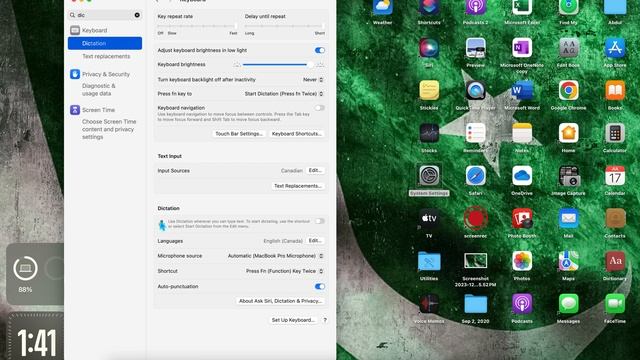Open the Notes app
This screenshot has width=640, height=360.
point(522,133)
